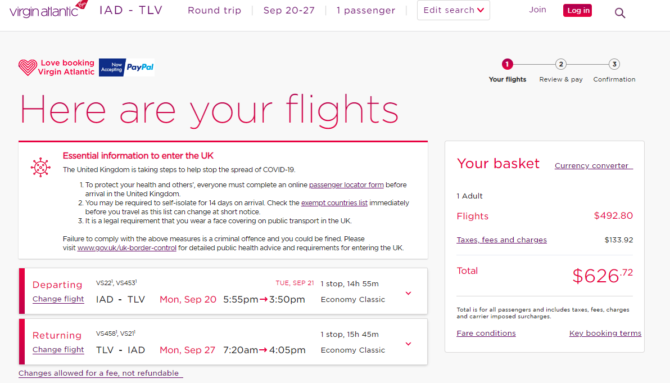Open Key booking terms link
The height and width of the screenshot is (383, 670).
(x=605, y=333)
